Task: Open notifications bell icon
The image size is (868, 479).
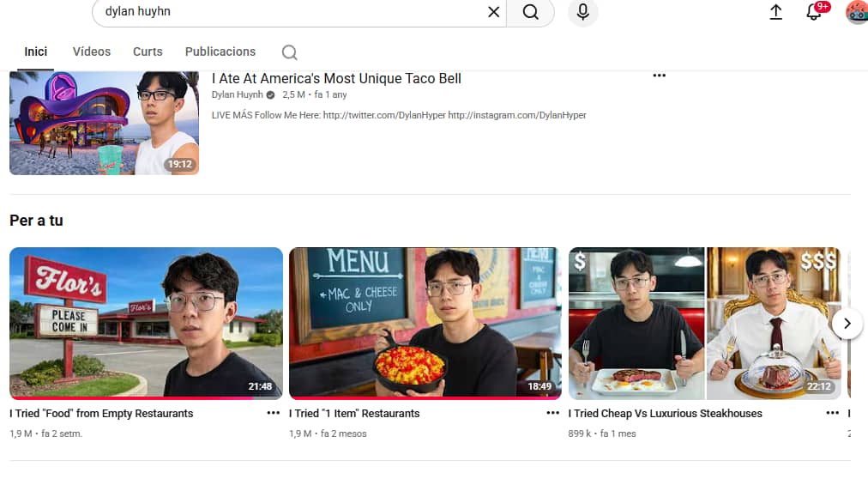Action: [814, 12]
